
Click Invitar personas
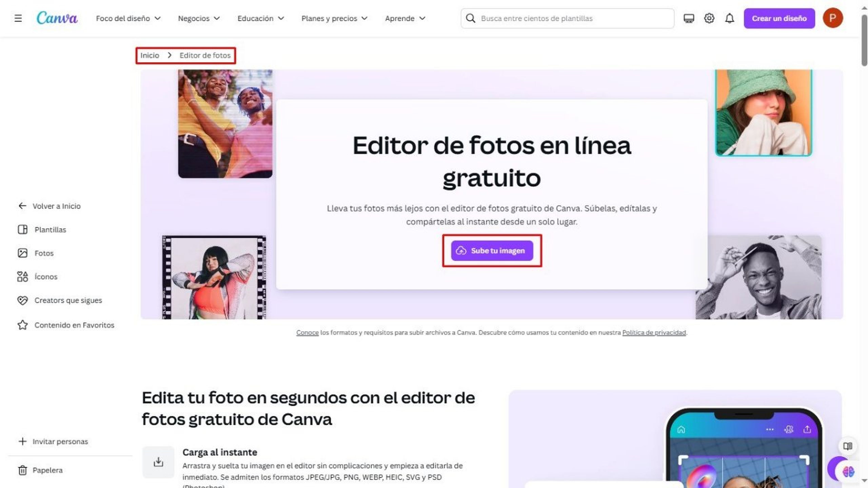60,441
